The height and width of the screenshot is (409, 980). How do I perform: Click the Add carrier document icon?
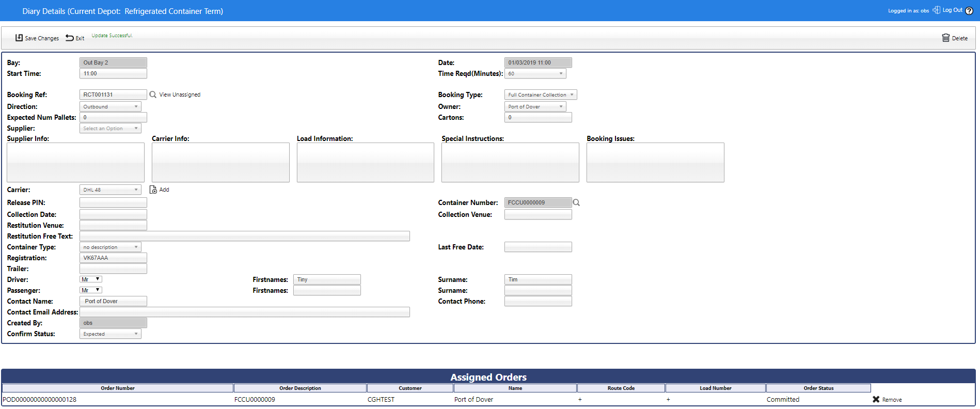pyautogui.click(x=153, y=190)
